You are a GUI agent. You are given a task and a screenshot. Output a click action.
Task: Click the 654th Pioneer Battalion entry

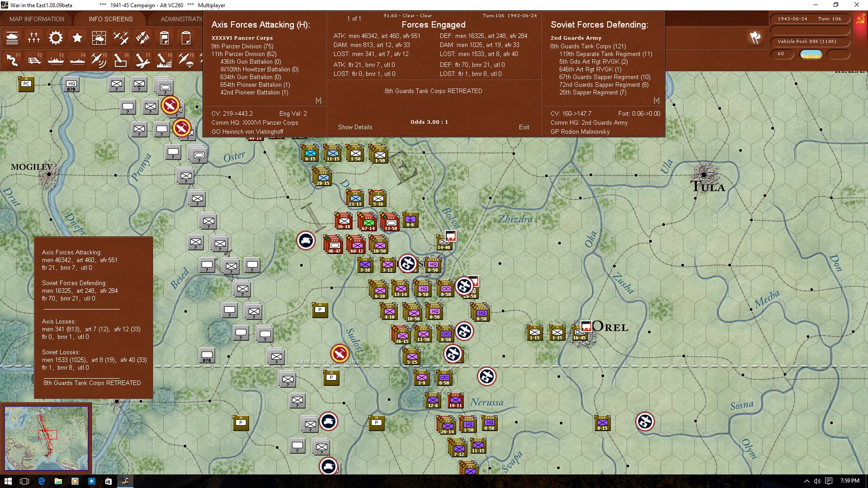[x=255, y=84]
